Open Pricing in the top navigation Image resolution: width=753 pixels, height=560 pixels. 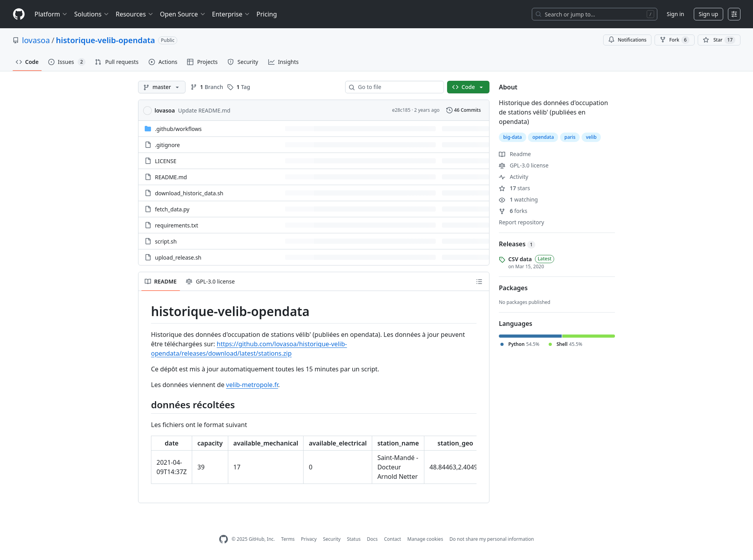click(267, 14)
